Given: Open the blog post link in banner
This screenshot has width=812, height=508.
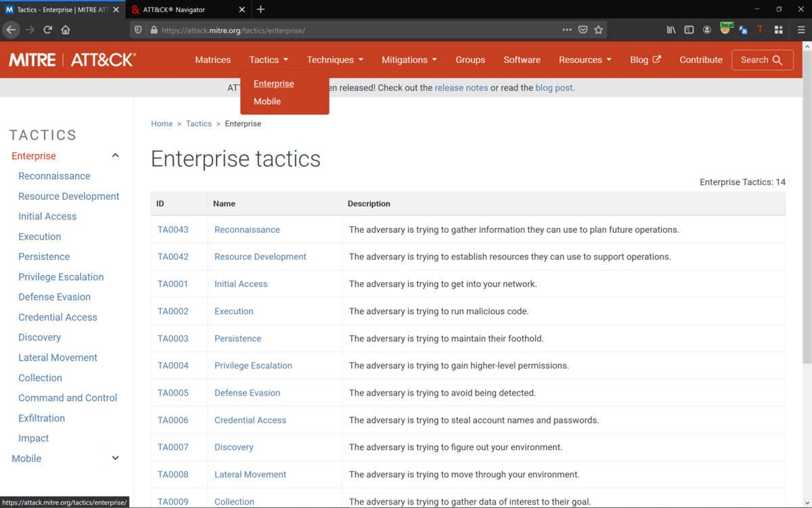Looking at the screenshot, I should point(554,87).
